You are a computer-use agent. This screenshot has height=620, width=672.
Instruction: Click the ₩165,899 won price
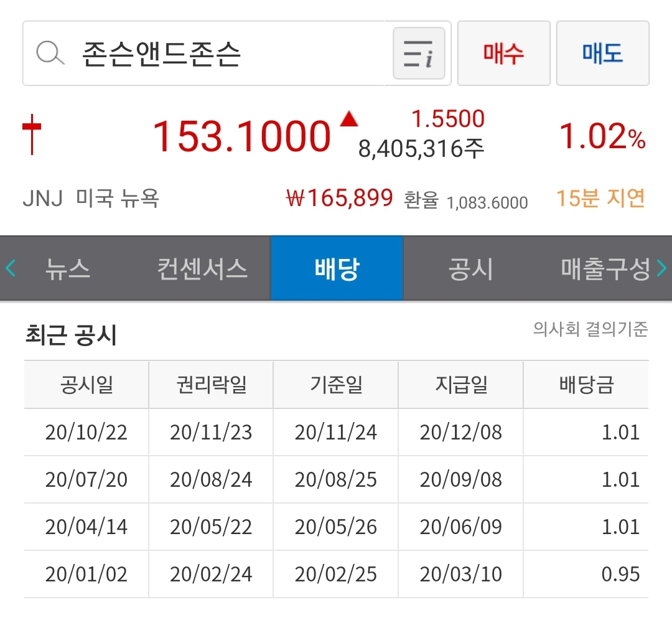(x=340, y=198)
